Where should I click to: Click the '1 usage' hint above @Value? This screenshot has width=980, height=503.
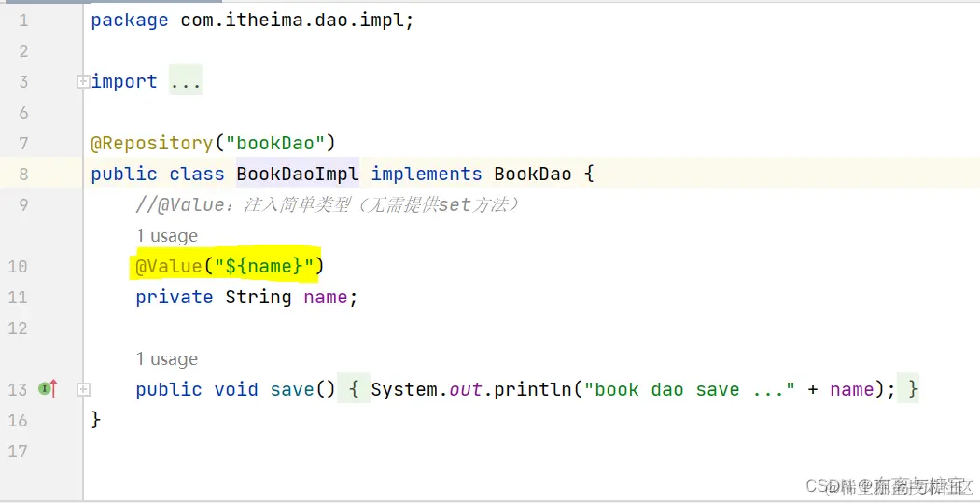pyautogui.click(x=167, y=236)
